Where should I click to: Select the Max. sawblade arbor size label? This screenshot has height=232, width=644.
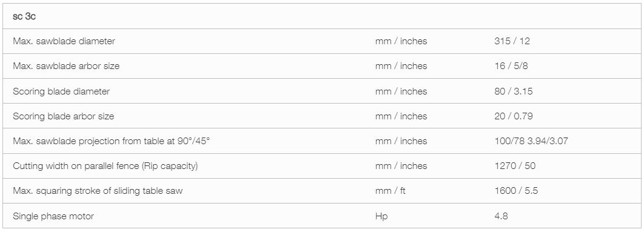(66, 66)
